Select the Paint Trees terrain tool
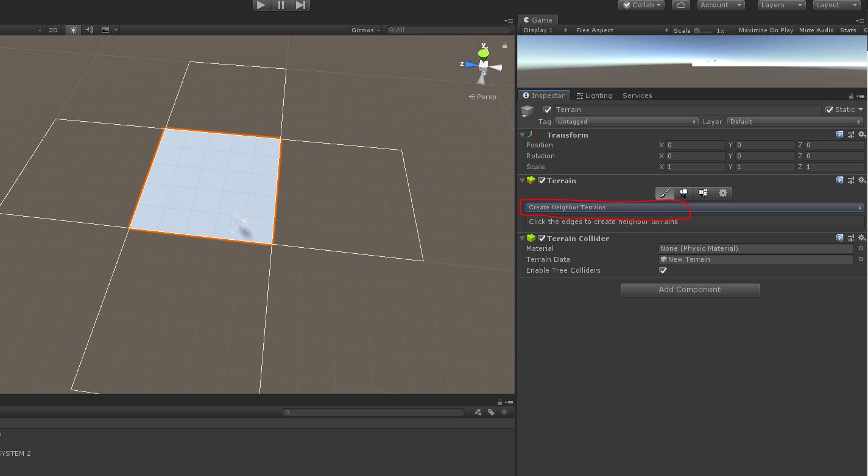 (x=684, y=193)
